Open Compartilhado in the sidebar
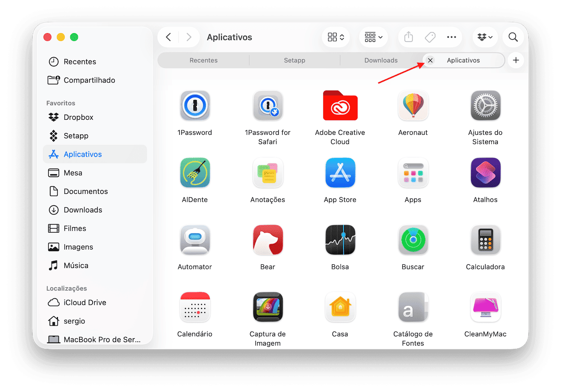Image resolution: width=561 pixels, height=392 pixels. (95, 80)
